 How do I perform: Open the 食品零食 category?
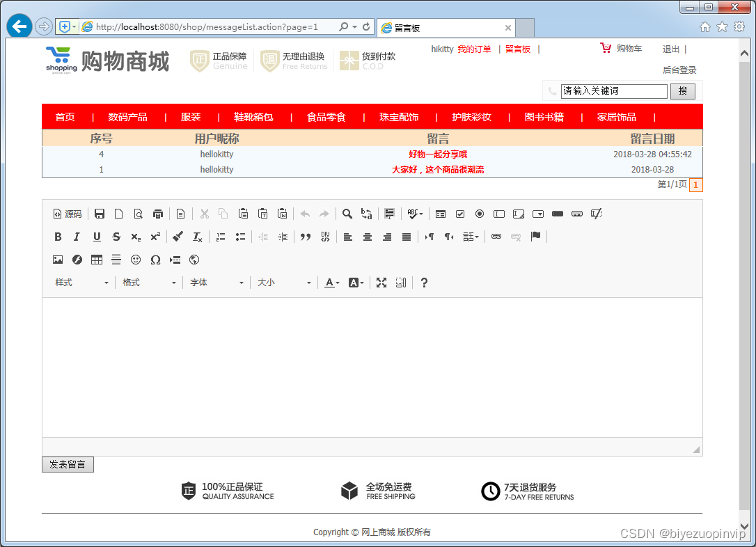pos(326,117)
